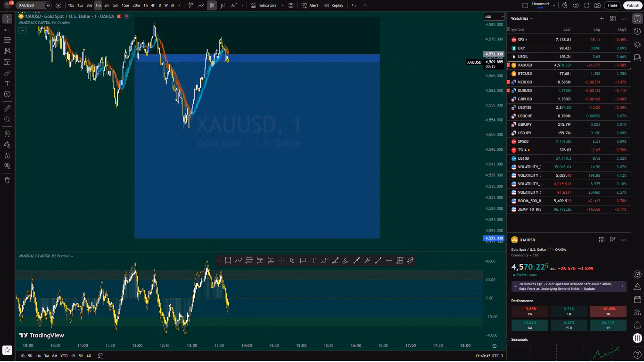This screenshot has width=644, height=362.
Task: Select the ruler measure tool
Action: 7,109
